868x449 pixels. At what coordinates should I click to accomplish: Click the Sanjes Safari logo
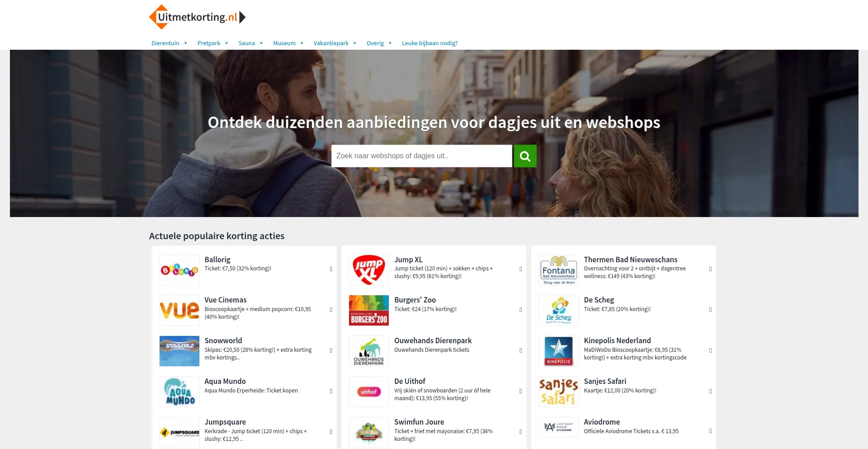tap(559, 392)
